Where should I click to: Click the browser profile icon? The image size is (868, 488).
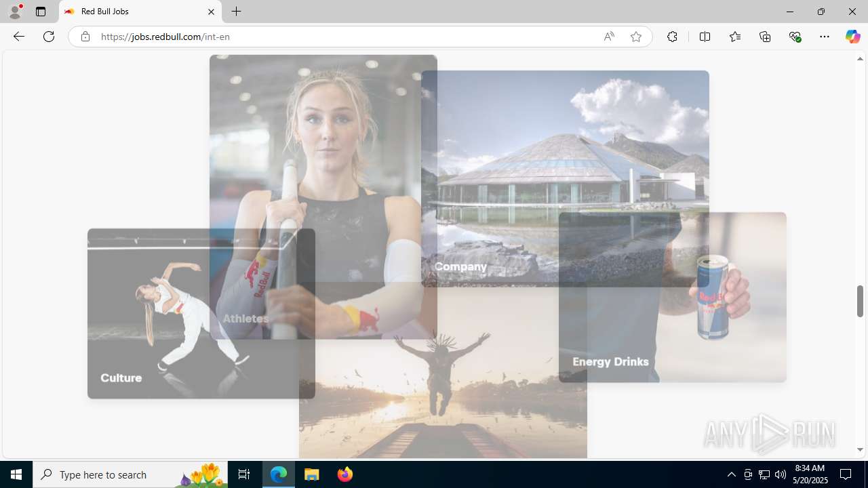click(x=15, y=12)
